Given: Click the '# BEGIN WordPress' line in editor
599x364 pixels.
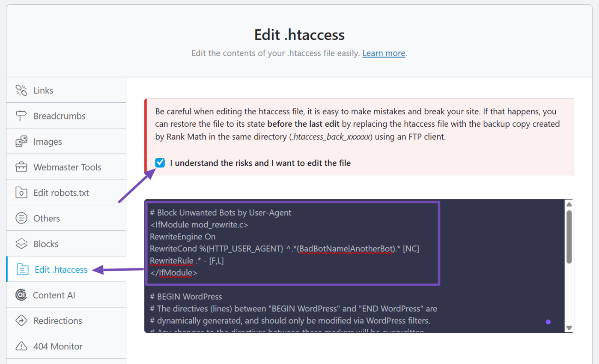Looking at the screenshot, I should click(x=186, y=296).
